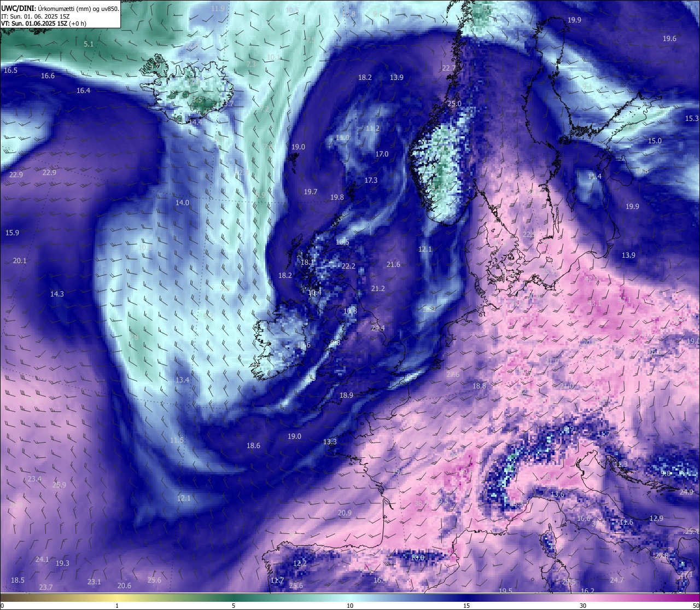Screen dimensions: 700x610
Task: Click the map value 20.6
Action: [x=124, y=585]
